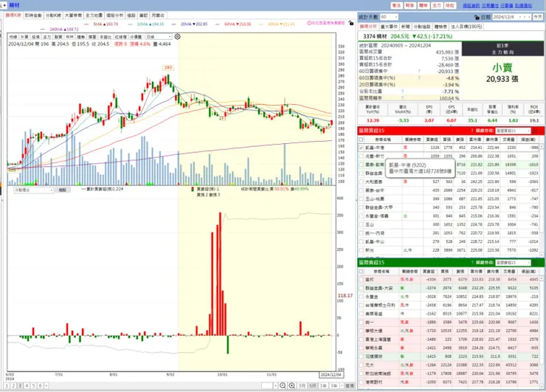The image size is (546, 392).
Task: Toggle select-all checkbox in buy table header
Action: pyautogui.click(x=361, y=140)
